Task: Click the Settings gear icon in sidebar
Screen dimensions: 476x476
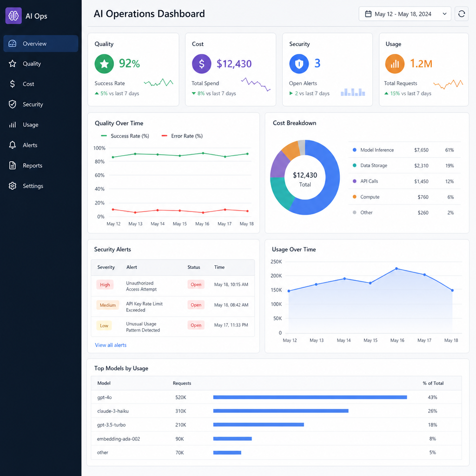Action: tap(13, 185)
